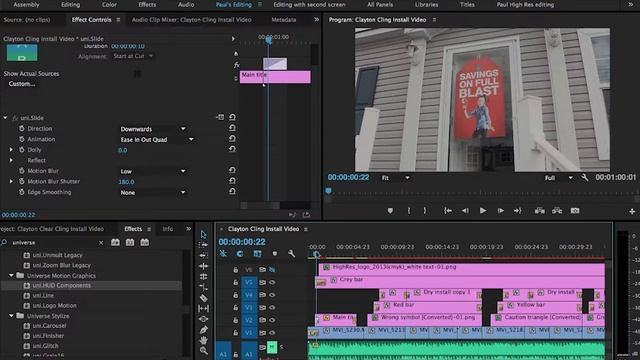Viewport: 640px width, 360px height.
Task: Go to Out point
Action: (518, 211)
